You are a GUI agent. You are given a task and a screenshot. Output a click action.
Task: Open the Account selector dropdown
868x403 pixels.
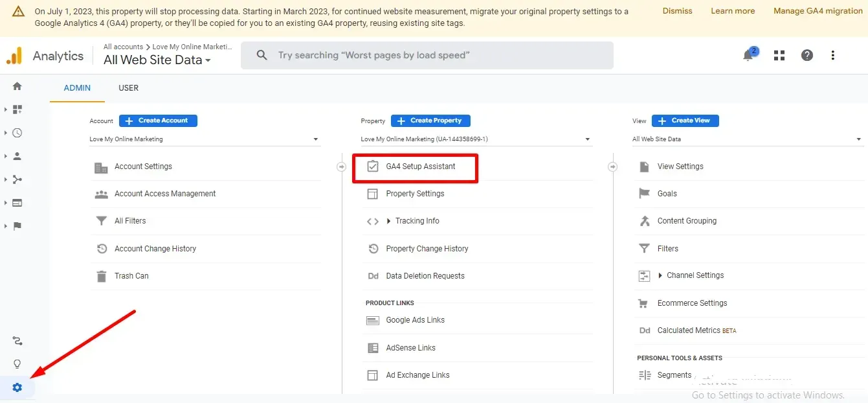point(205,139)
